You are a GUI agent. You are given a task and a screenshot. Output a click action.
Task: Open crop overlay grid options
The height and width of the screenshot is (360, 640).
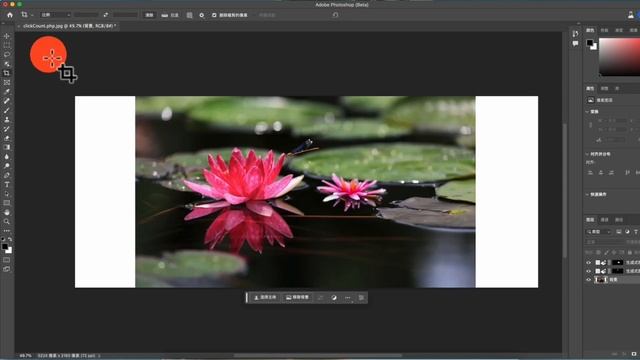click(x=189, y=15)
